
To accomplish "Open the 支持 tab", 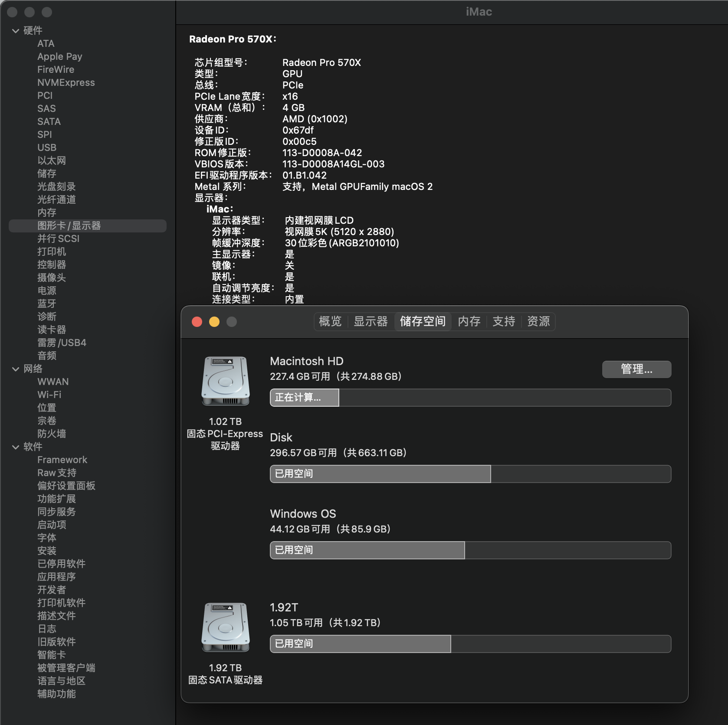I will [504, 321].
